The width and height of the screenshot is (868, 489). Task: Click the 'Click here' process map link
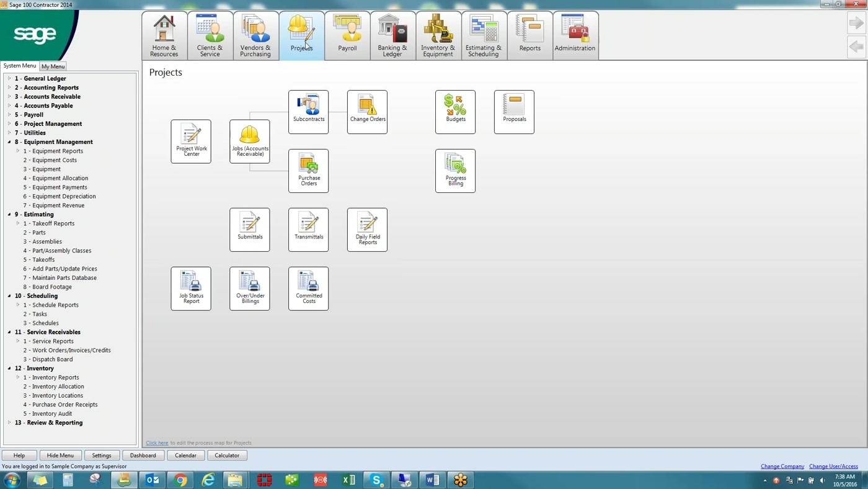click(157, 443)
